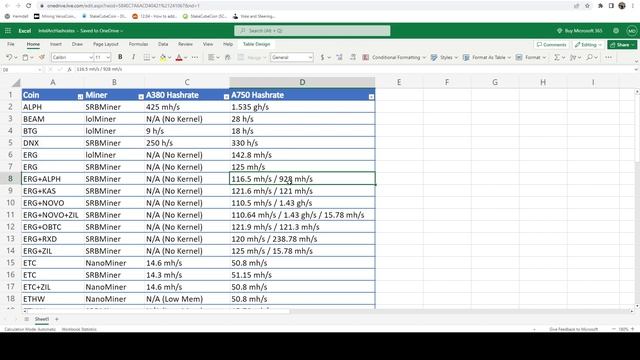Viewport: 640px width, 360px height.
Task: Click Give Feedback to Microsoft link
Action: pyautogui.click(x=573, y=329)
